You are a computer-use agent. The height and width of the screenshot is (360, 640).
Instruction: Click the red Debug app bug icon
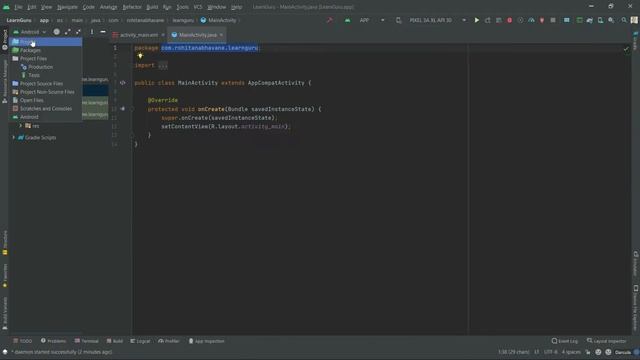click(509, 20)
